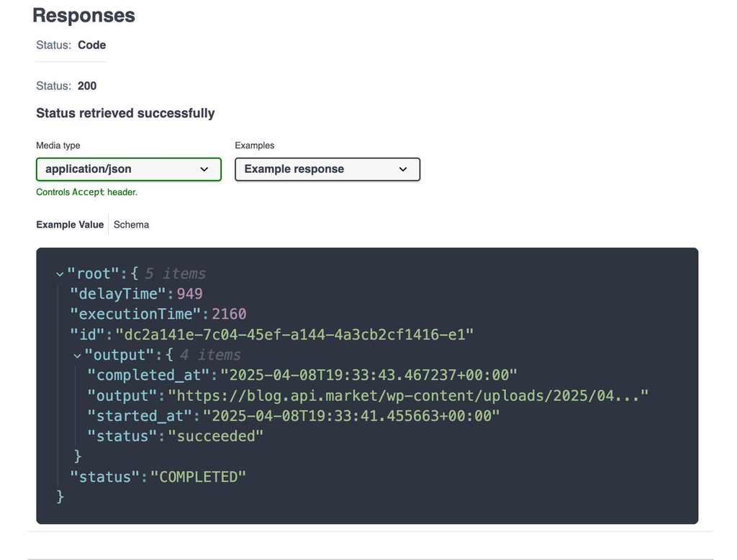Screen dimensions: 737x560
Task: Click the "executionTime" key
Action: coord(135,314)
